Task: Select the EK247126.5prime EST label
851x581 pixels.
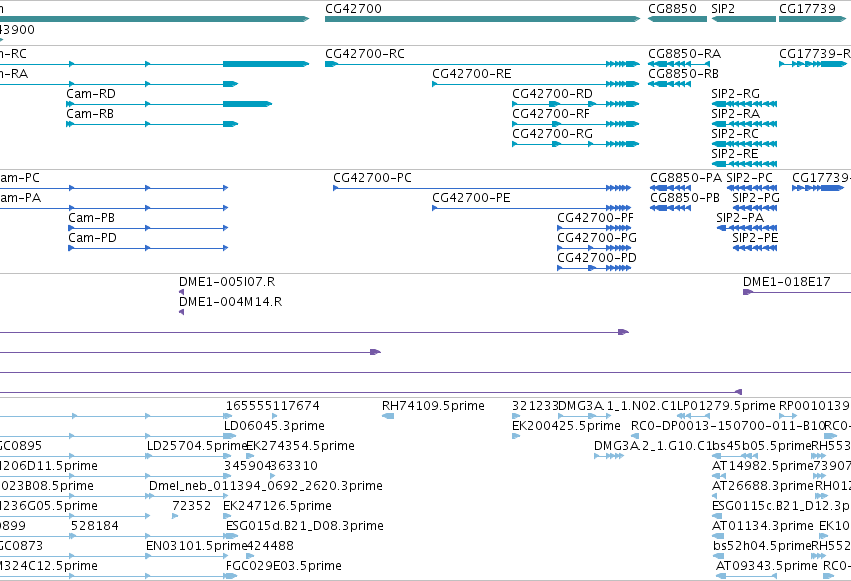Action: pos(277,506)
